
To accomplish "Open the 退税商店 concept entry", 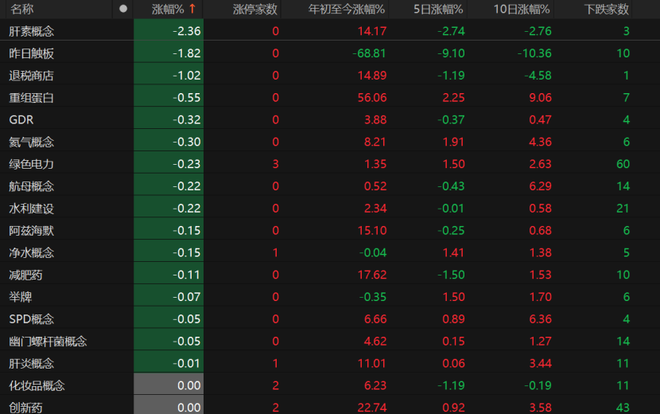I will pyautogui.click(x=32, y=75).
